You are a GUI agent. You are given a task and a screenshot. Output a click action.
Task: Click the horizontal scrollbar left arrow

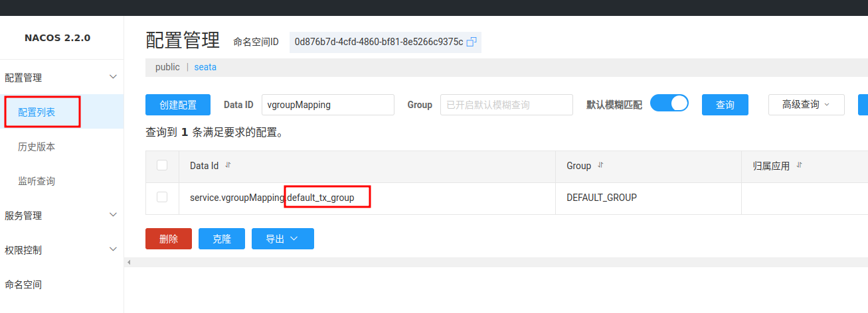129,263
